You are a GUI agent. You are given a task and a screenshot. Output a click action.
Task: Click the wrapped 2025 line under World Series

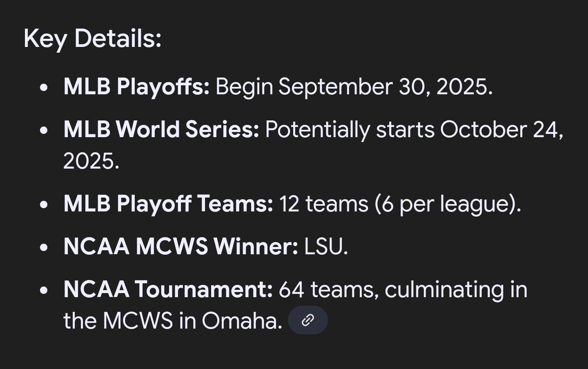tap(91, 161)
